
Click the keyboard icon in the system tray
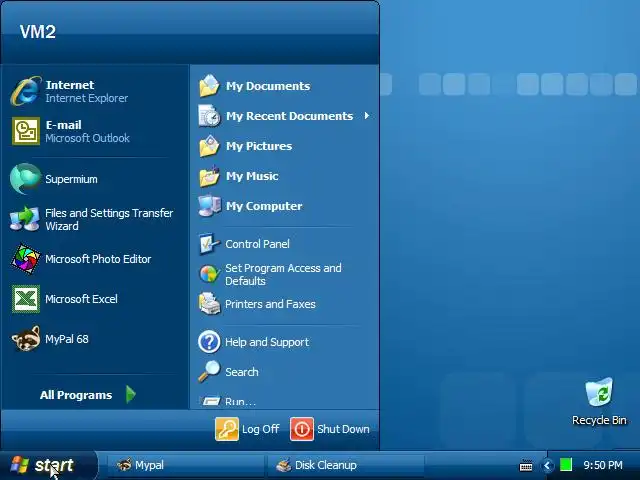[x=526, y=465]
